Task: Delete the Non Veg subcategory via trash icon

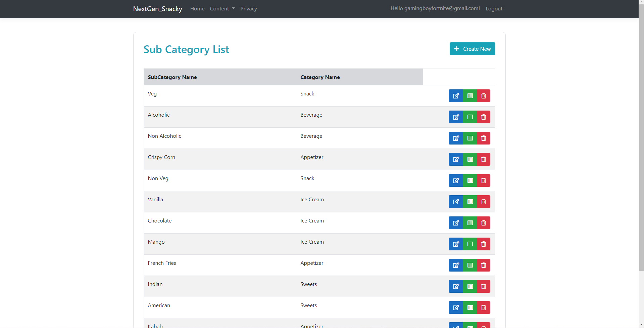Action: (483, 180)
